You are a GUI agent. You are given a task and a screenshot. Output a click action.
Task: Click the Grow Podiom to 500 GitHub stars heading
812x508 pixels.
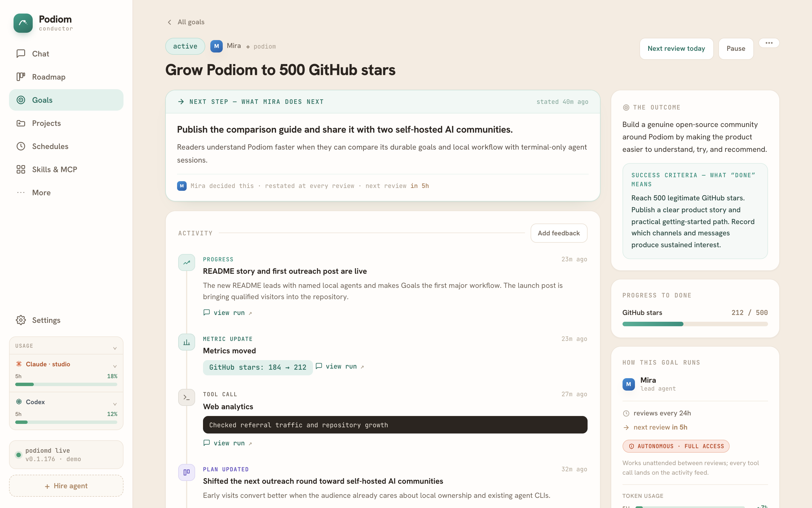[280, 70]
